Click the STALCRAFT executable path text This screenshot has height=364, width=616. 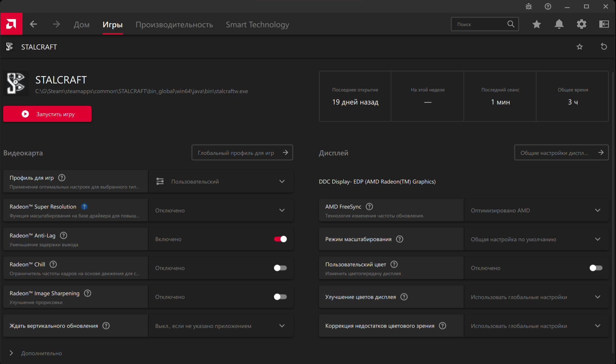click(x=141, y=91)
